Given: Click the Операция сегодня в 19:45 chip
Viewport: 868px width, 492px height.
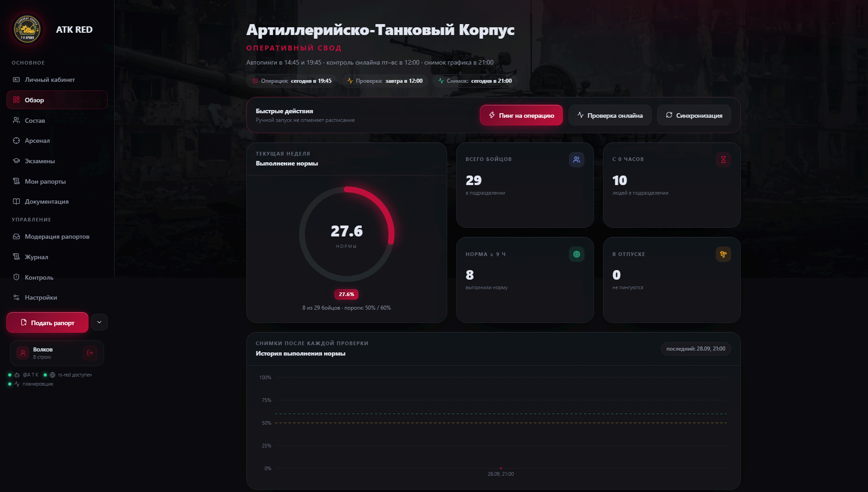Looking at the screenshot, I should (x=292, y=81).
